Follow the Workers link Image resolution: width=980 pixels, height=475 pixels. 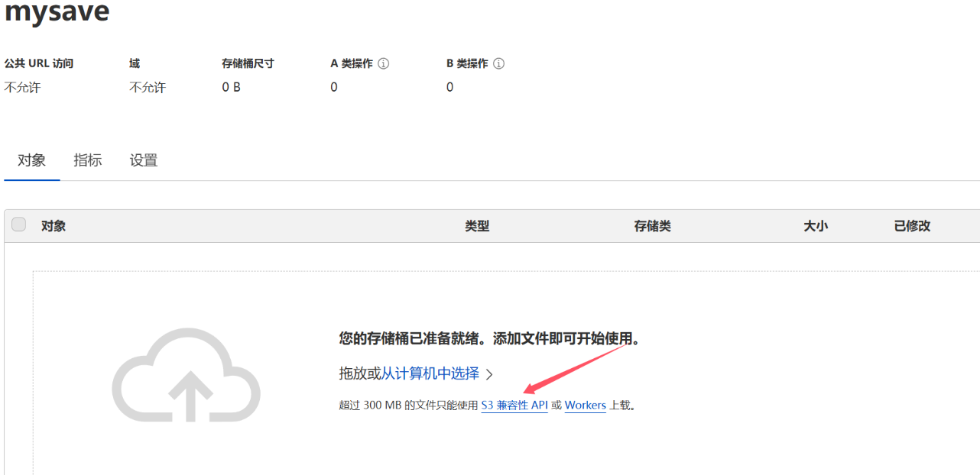(585, 406)
